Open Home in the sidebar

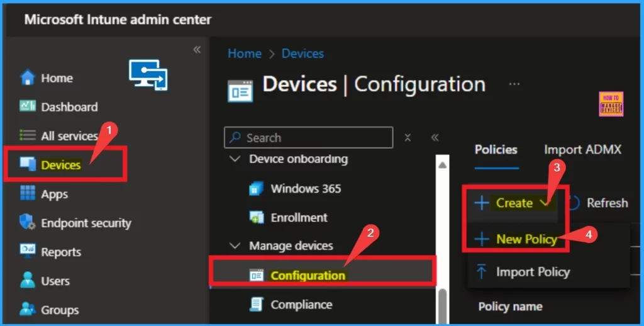click(57, 78)
